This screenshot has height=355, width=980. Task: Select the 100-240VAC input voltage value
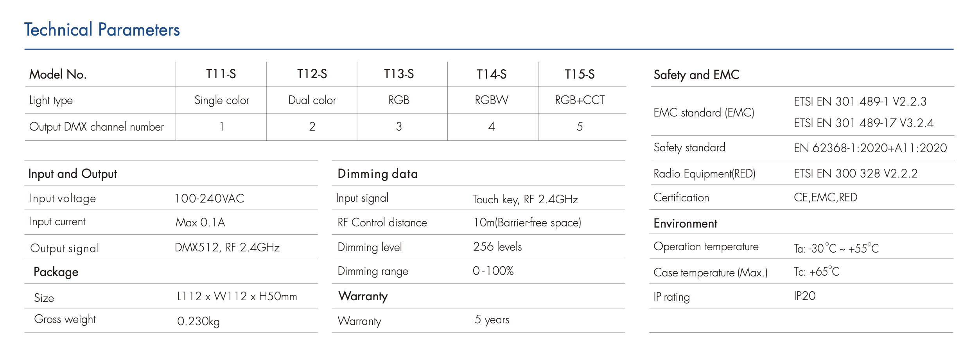[x=209, y=199]
